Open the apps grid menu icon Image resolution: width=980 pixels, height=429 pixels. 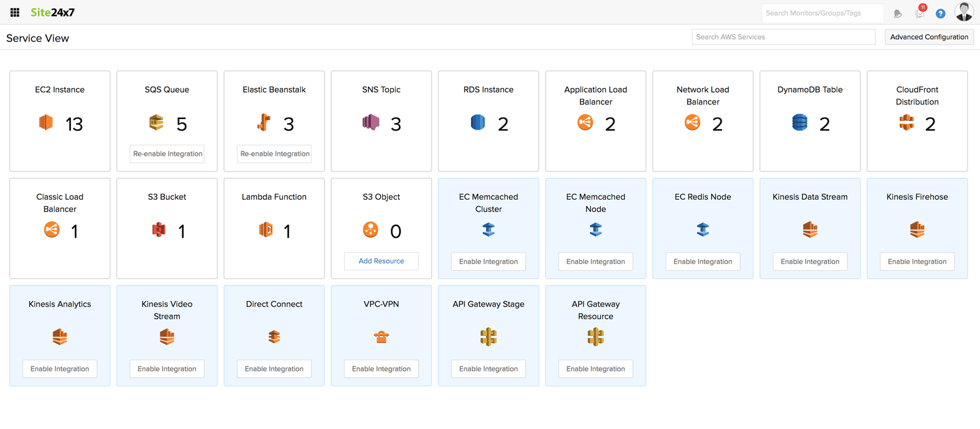(x=15, y=12)
